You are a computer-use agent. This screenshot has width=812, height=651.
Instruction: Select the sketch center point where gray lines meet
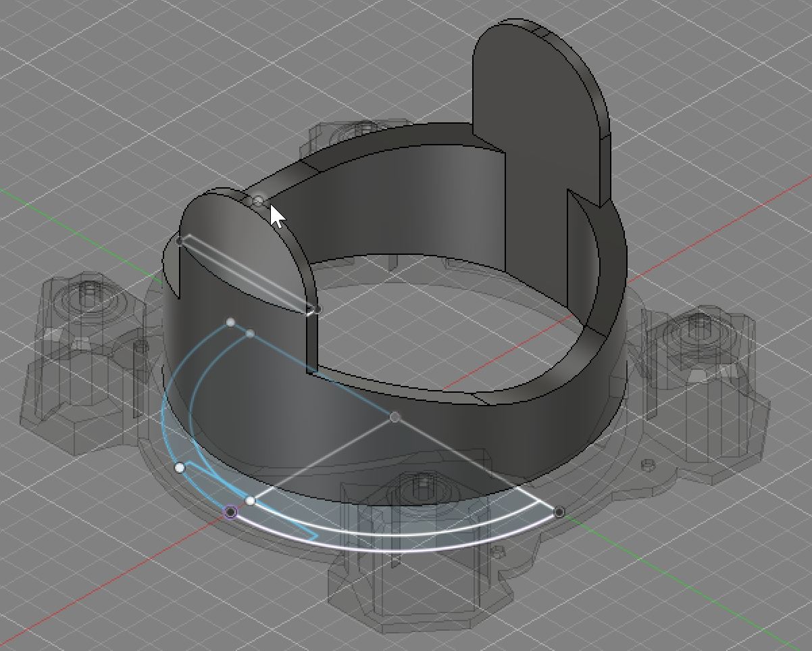pos(395,418)
